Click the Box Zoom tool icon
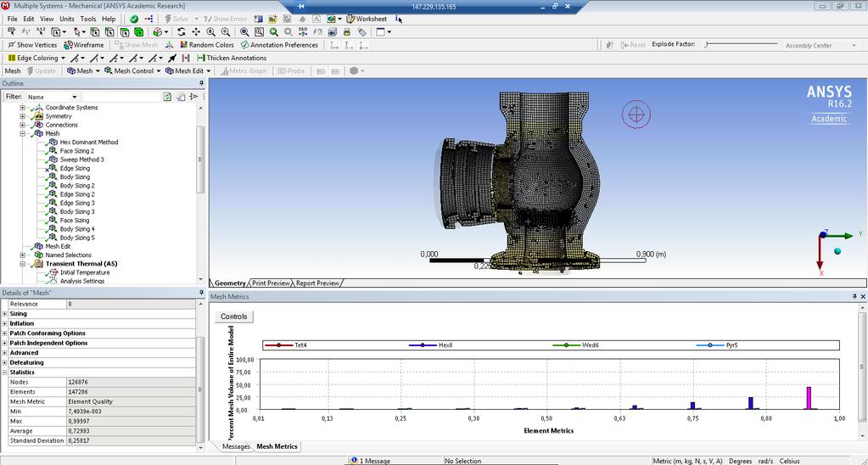 point(226,31)
